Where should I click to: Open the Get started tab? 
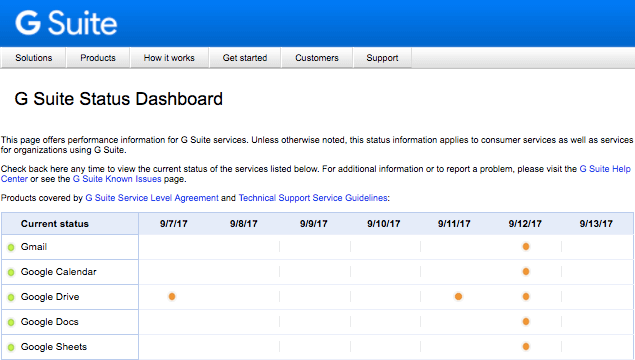pyautogui.click(x=245, y=58)
